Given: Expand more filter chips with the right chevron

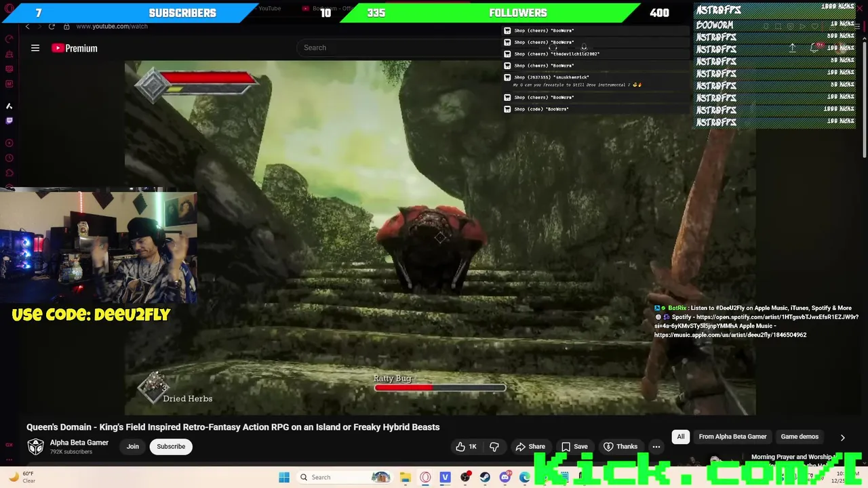Looking at the screenshot, I should [x=843, y=437].
